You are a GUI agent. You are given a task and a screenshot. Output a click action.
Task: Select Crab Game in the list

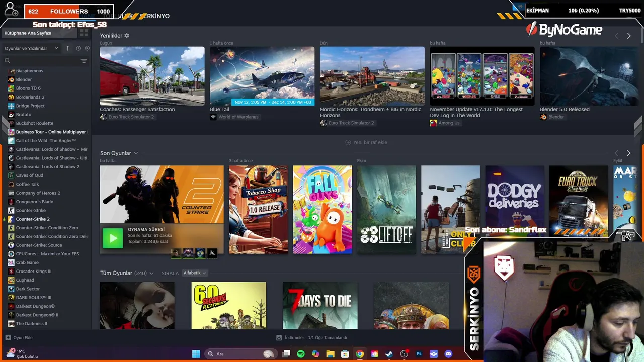pyautogui.click(x=27, y=262)
